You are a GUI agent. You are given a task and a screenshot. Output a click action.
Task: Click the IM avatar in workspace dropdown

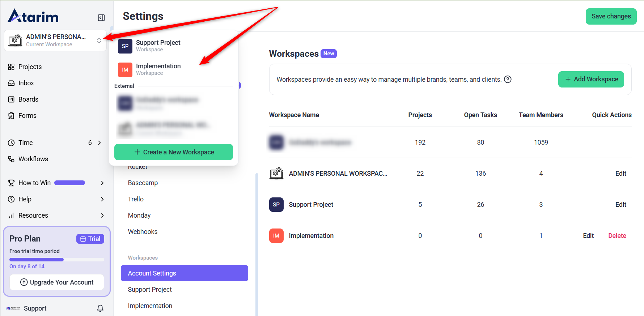coord(125,70)
